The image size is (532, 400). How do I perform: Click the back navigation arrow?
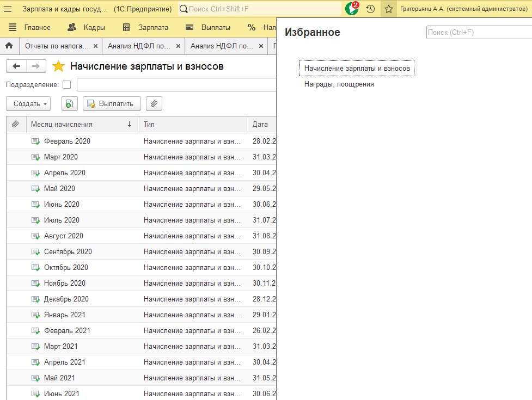pyautogui.click(x=16, y=66)
